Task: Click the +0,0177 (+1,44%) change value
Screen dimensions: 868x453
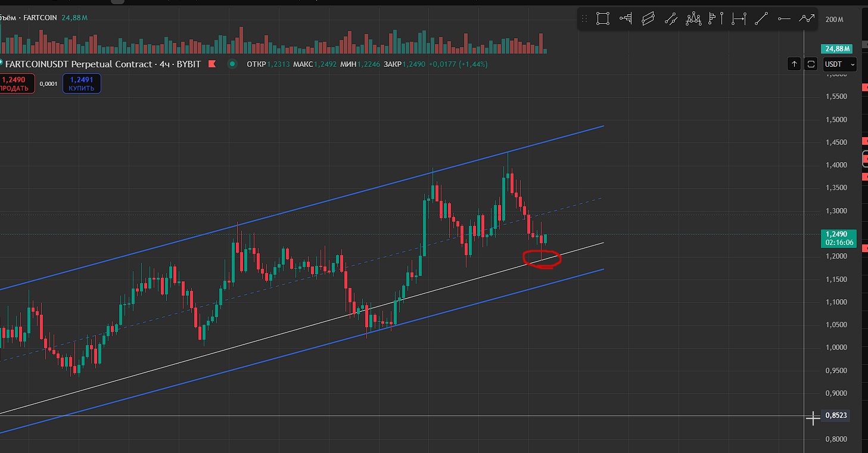Action: pos(458,64)
